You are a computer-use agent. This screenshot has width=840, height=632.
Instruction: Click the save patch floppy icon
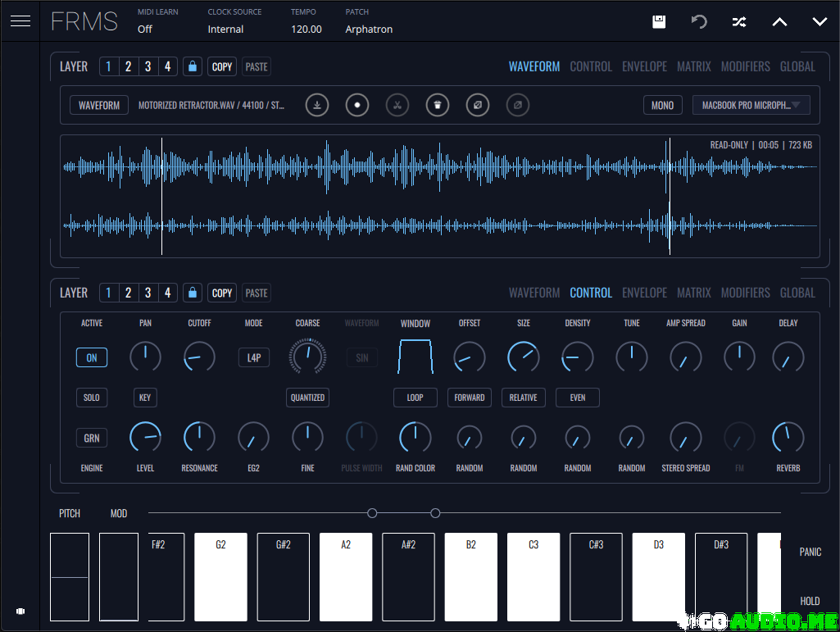tap(659, 22)
